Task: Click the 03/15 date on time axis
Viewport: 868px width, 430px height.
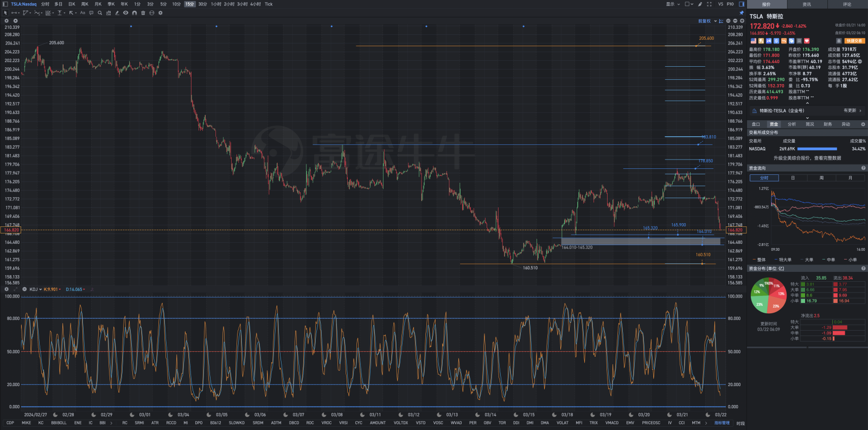Action: (528, 415)
